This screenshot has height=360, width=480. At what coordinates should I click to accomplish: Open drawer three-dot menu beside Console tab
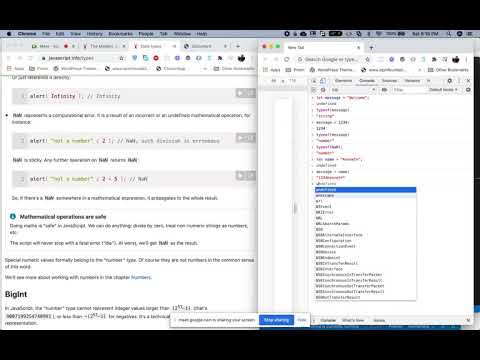(x=313, y=320)
